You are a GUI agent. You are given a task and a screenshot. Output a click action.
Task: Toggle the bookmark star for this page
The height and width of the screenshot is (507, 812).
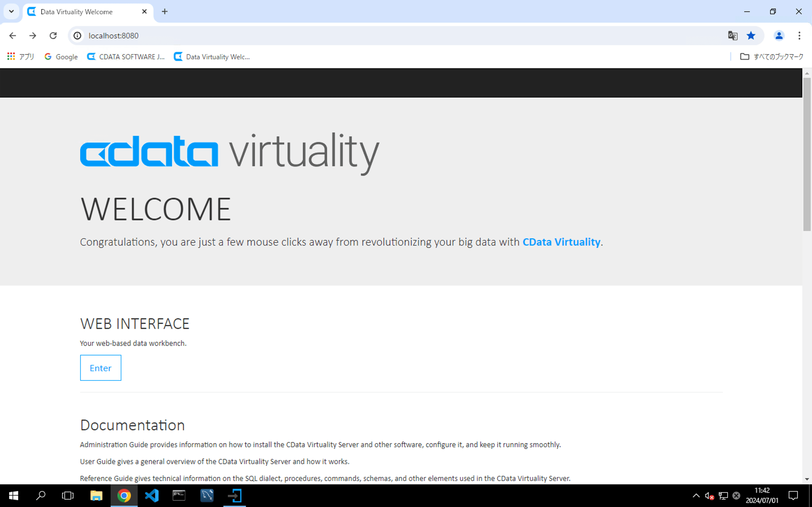(751, 35)
